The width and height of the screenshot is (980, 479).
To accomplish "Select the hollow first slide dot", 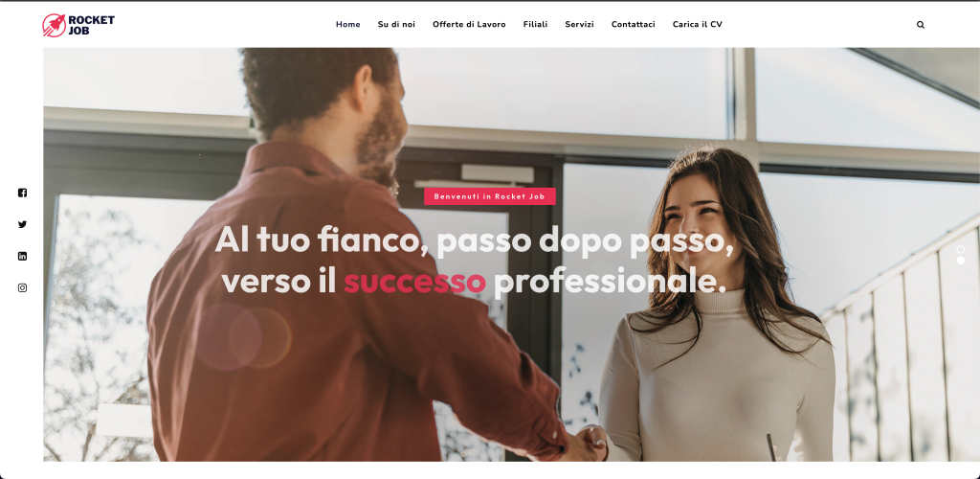I will pyautogui.click(x=961, y=249).
